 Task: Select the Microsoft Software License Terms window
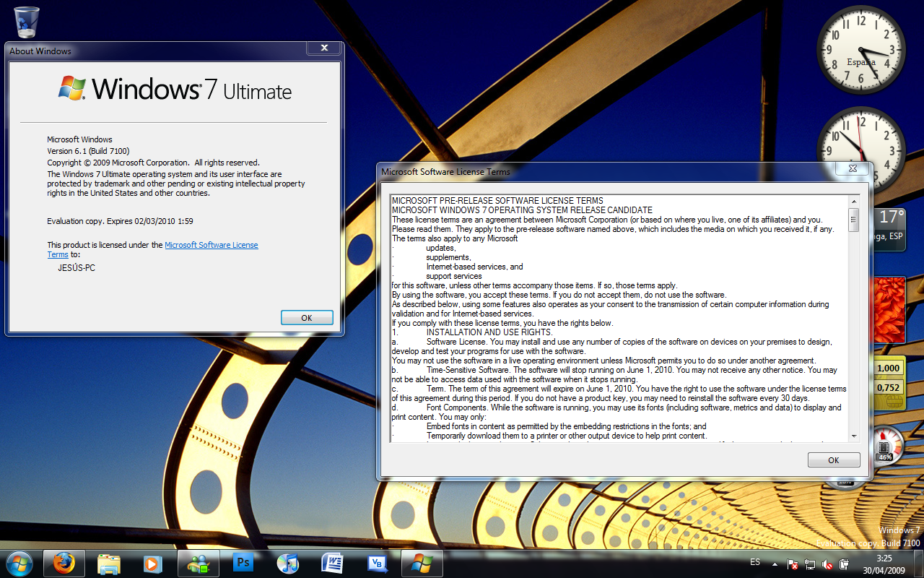[577, 172]
